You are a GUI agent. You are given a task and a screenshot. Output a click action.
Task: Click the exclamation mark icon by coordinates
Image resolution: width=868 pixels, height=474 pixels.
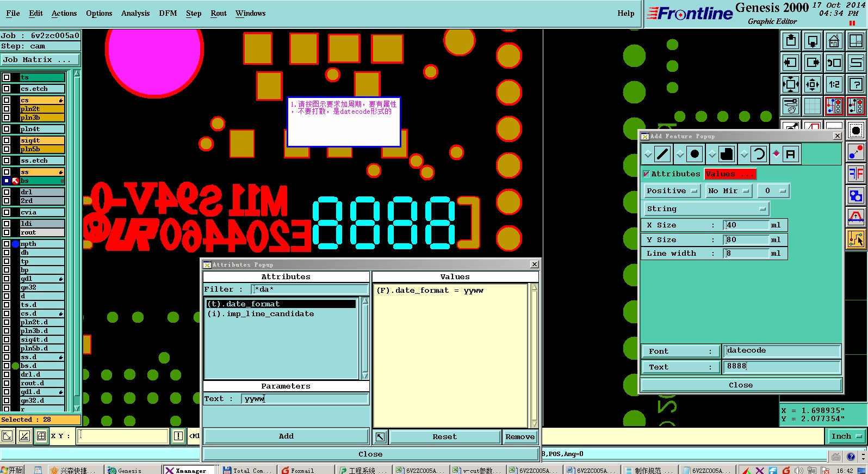pyautogui.click(x=178, y=436)
